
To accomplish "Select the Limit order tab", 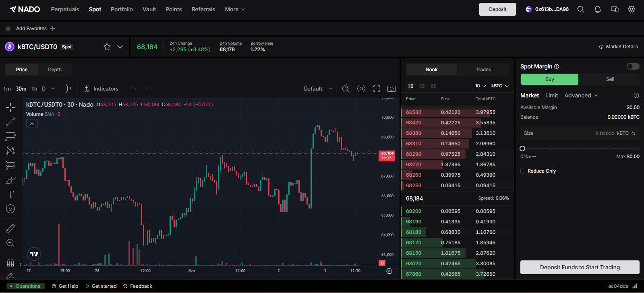I will pyautogui.click(x=551, y=95).
